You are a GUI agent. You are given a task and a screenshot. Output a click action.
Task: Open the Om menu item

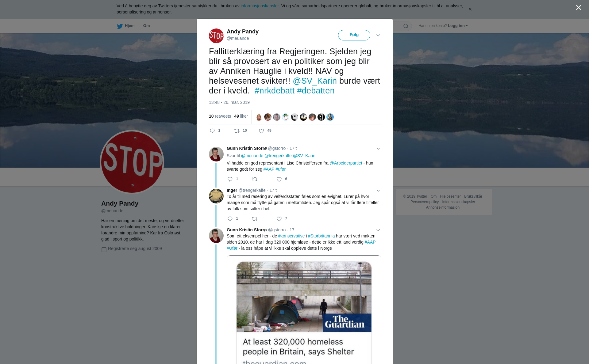coord(146,26)
